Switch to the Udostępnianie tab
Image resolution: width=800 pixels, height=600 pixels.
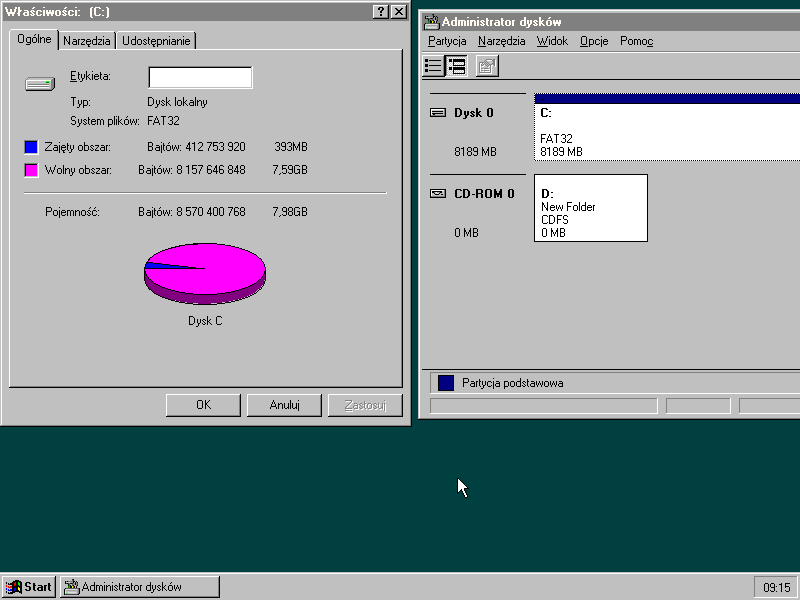tap(156, 41)
